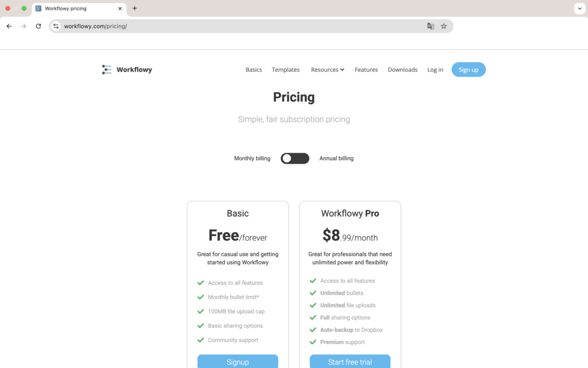
Task: Click the Basic plan Signup button
Action: 238,362
